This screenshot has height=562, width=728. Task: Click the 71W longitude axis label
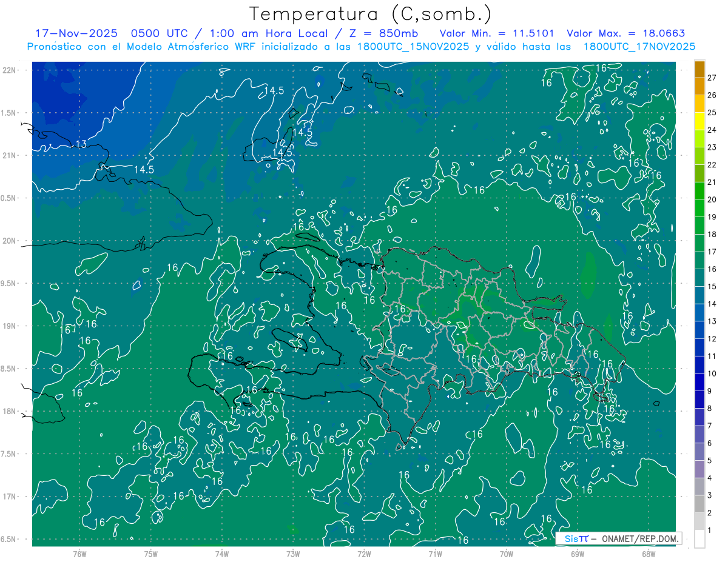pos(436,554)
